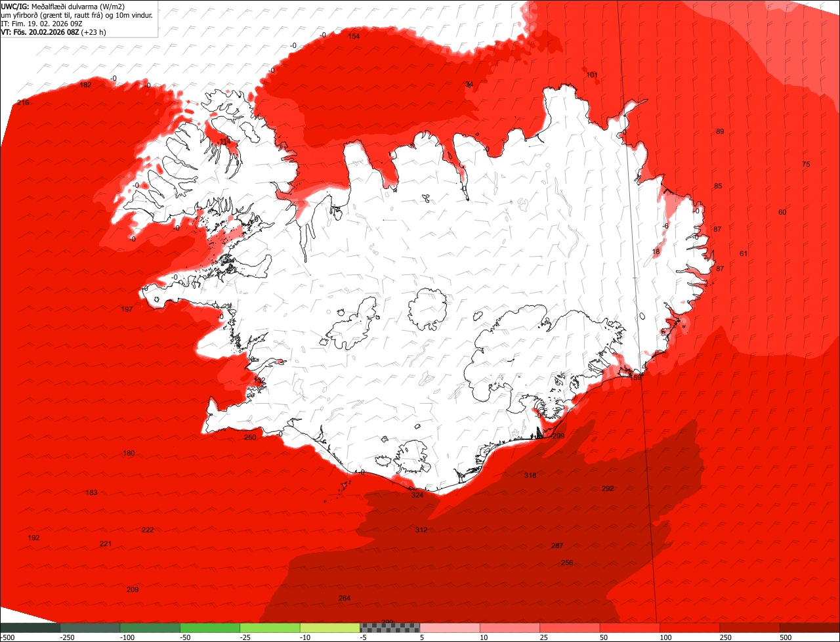Click the legend label -100
Image resolution: width=840 pixels, height=642 pixels.
(x=127, y=637)
